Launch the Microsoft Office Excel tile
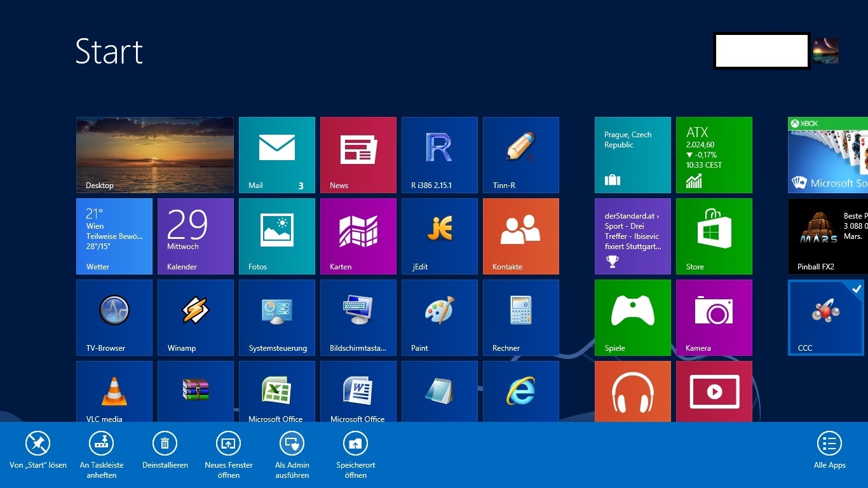 (x=277, y=391)
